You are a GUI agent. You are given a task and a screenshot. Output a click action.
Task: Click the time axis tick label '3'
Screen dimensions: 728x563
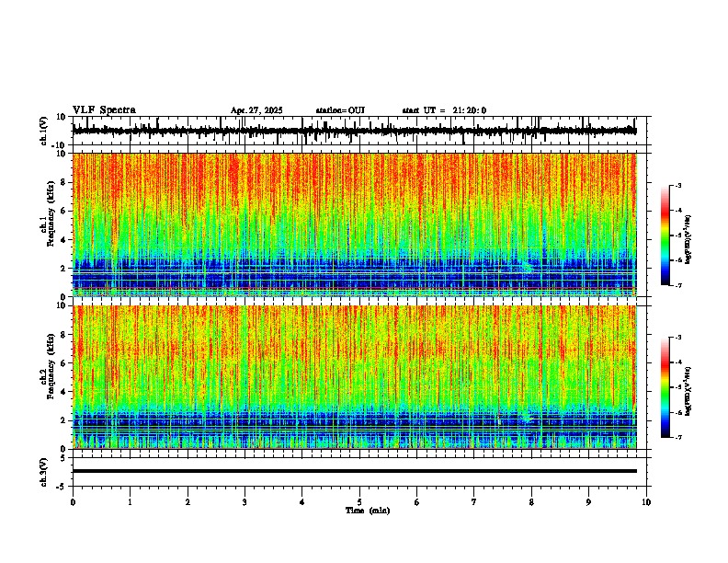point(245,502)
